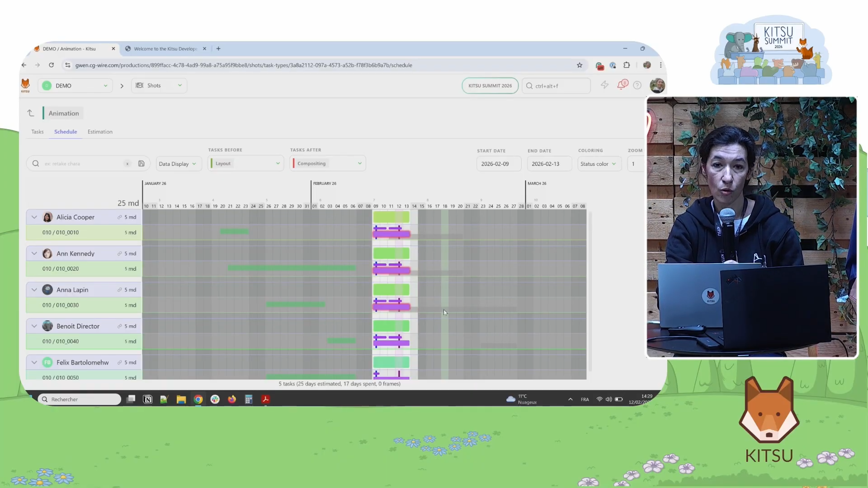The width and height of the screenshot is (868, 488).
Task: Open the Status color coloring dropdown
Action: [x=598, y=164]
